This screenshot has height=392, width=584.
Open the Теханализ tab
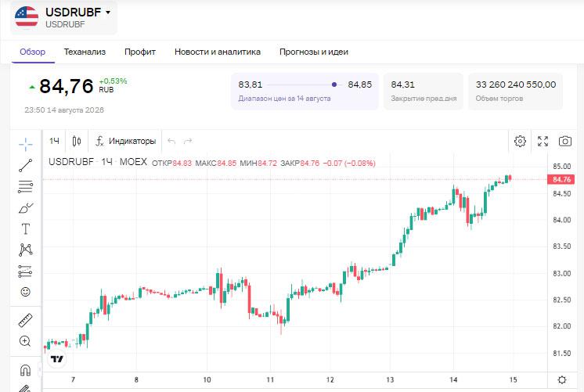(85, 52)
